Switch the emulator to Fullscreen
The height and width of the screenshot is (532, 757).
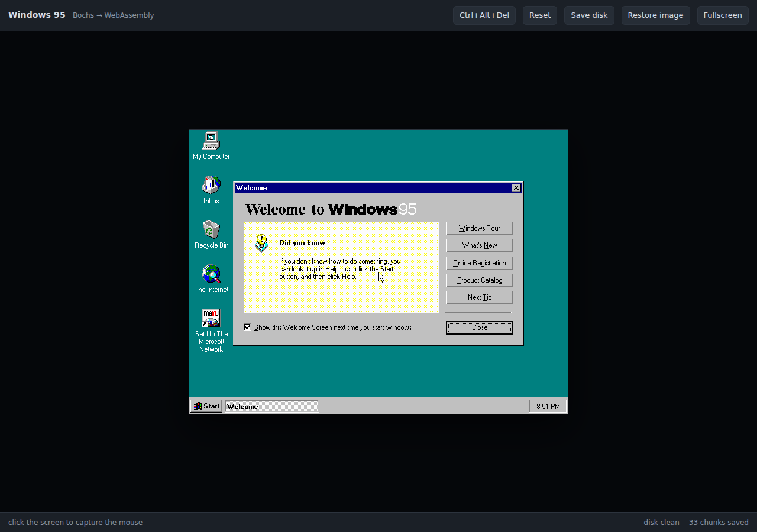click(723, 15)
